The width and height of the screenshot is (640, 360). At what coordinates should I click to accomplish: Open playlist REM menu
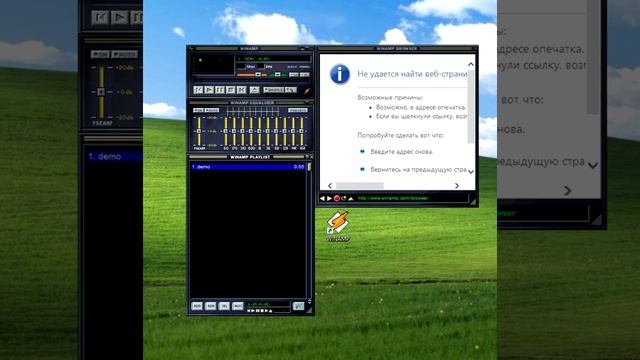point(210,306)
